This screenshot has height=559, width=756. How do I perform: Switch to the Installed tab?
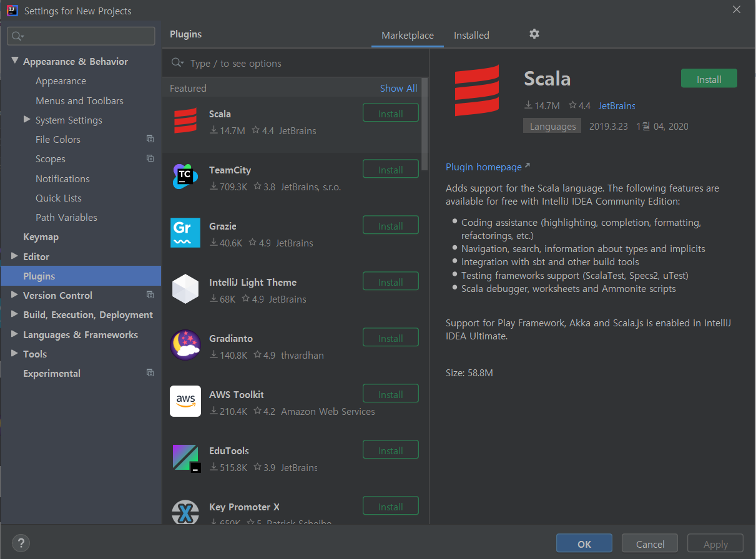coord(471,36)
